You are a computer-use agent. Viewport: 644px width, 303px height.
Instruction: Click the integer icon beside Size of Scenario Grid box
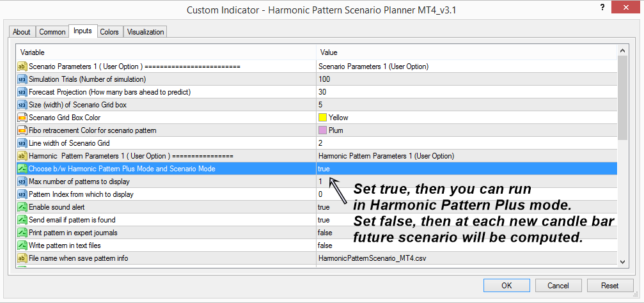point(22,105)
